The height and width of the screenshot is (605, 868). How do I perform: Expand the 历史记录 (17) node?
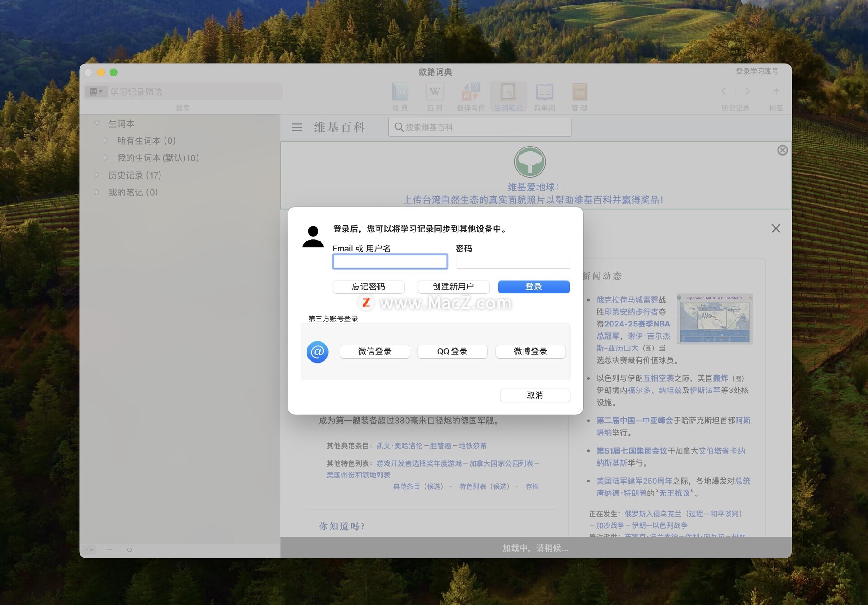click(x=97, y=175)
